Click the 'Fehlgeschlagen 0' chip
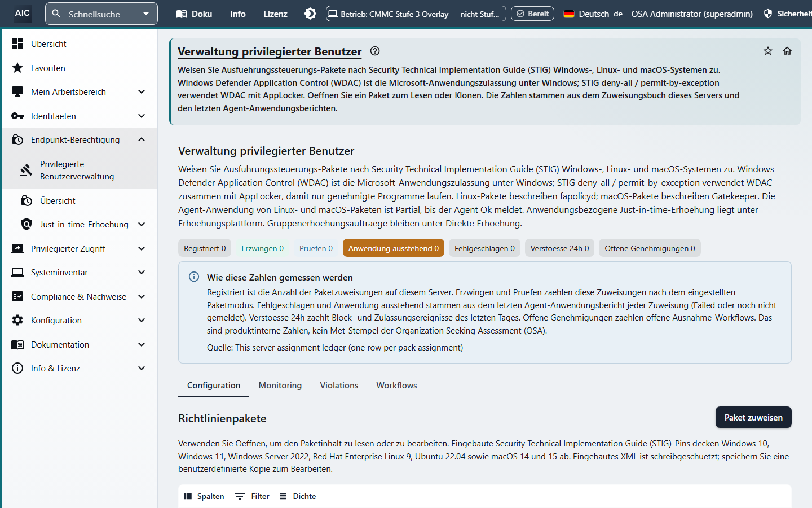The height and width of the screenshot is (508, 812). coord(484,248)
